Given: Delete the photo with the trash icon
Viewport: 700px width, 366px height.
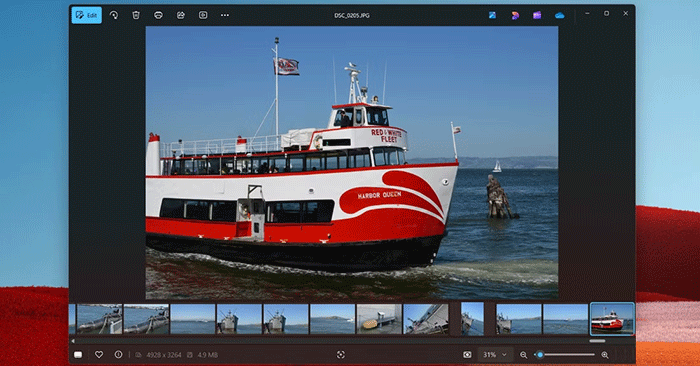Looking at the screenshot, I should (x=136, y=15).
